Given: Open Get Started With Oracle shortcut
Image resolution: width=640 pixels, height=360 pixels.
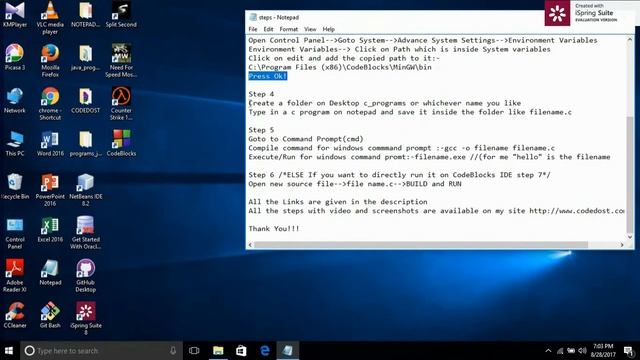Looking at the screenshot, I should click(85, 233).
